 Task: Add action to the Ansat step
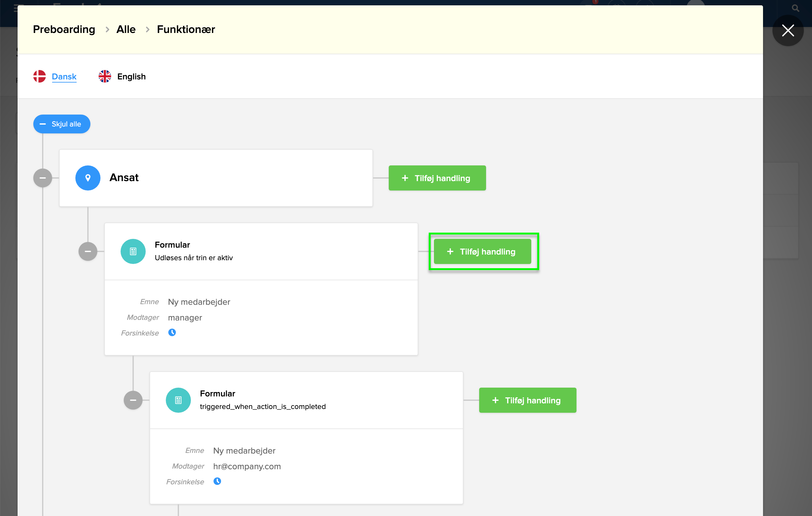(437, 178)
